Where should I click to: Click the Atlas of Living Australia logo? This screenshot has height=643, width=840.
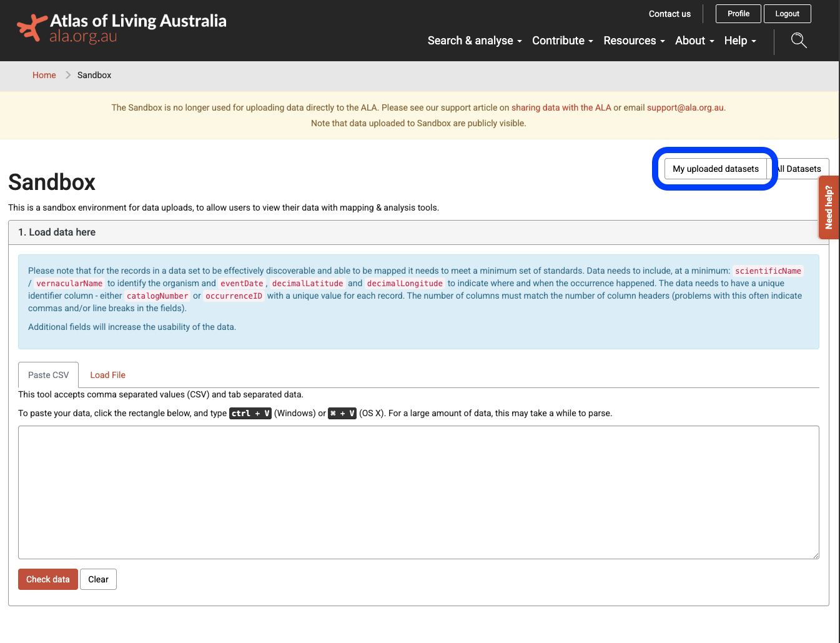coord(122,28)
